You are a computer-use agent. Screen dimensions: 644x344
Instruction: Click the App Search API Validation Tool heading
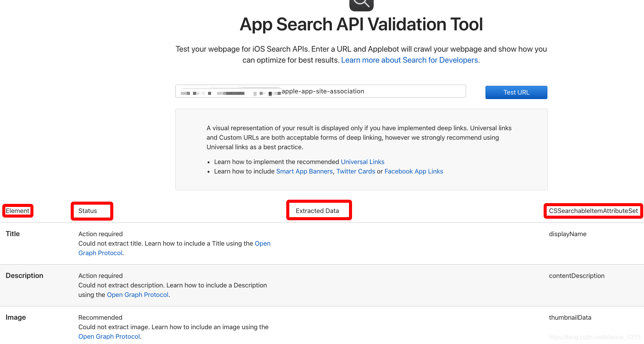(x=361, y=24)
